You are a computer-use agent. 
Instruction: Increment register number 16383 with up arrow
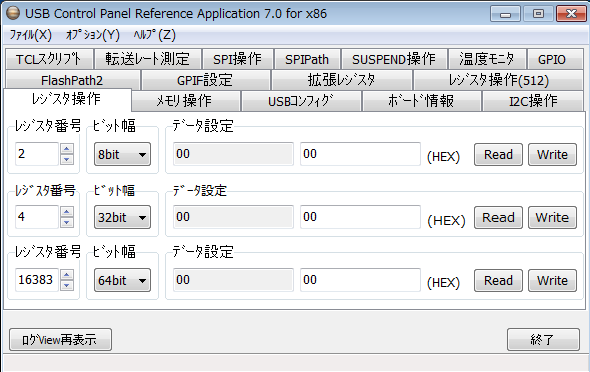point(67,275)
